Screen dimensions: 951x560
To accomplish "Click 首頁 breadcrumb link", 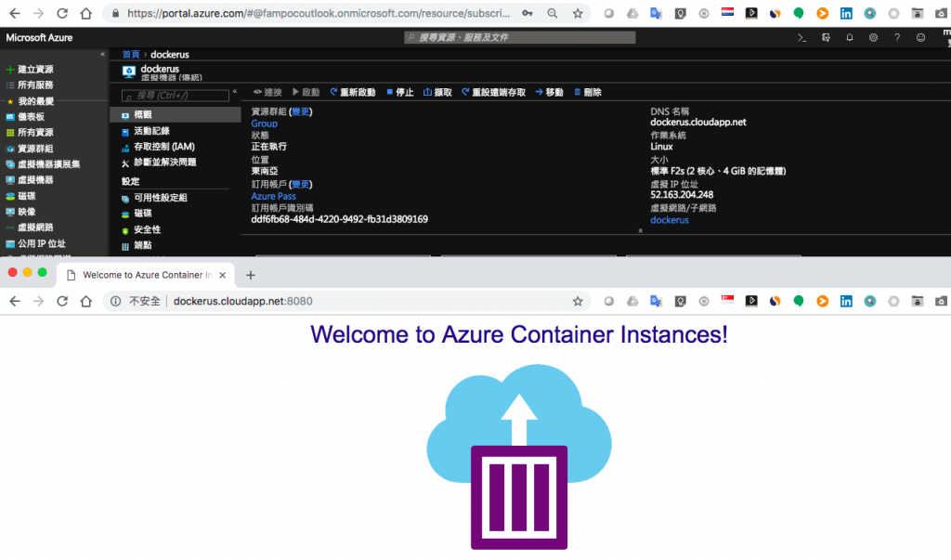I will [130, 55].
